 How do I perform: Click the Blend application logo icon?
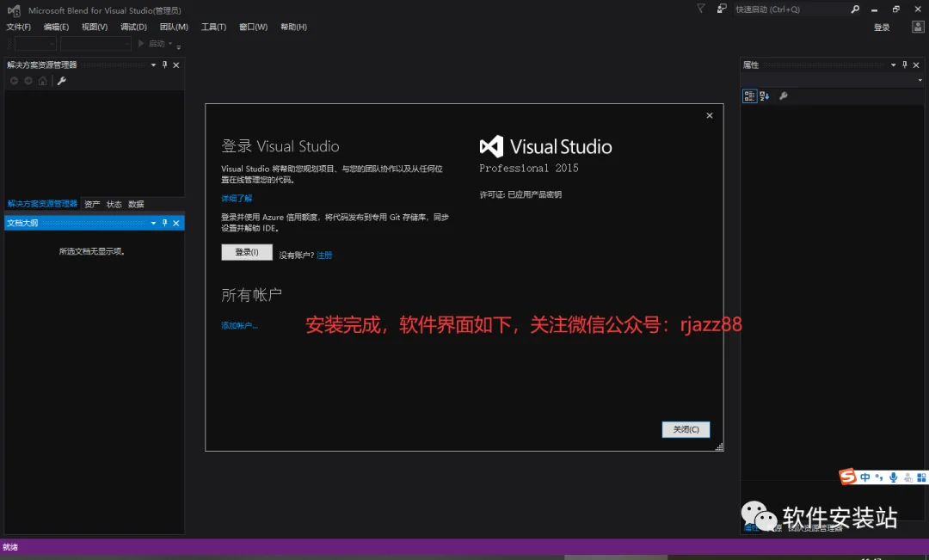click(x=14, y=10)
